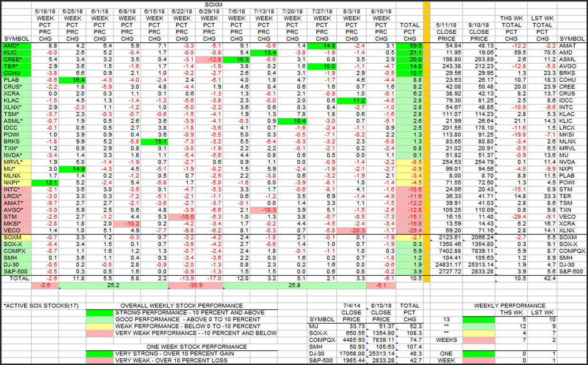This screenshot has width=588, height=365.
Task: Select the 25.2 green summary bar
Action: point(113,286)
